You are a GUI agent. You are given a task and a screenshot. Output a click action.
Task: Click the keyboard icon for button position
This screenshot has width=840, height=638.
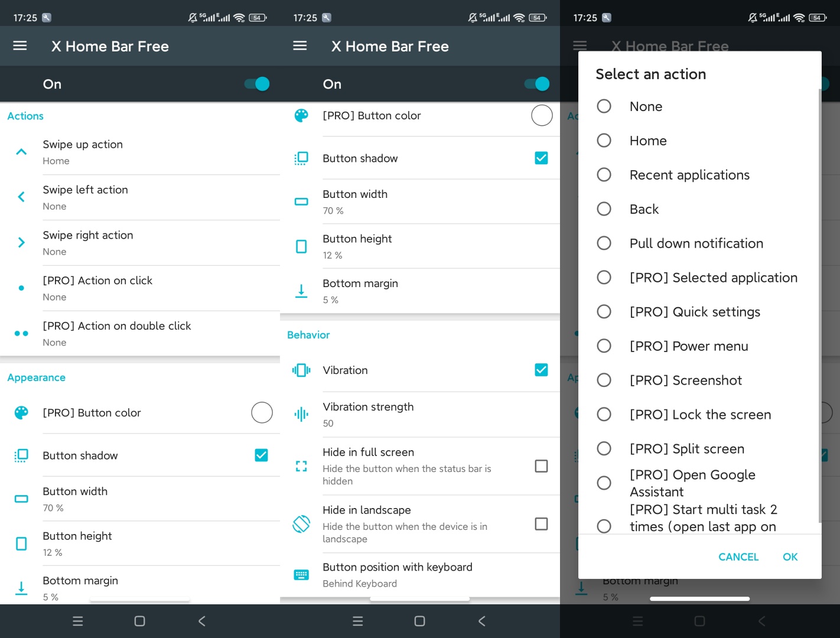click(301, 575)
